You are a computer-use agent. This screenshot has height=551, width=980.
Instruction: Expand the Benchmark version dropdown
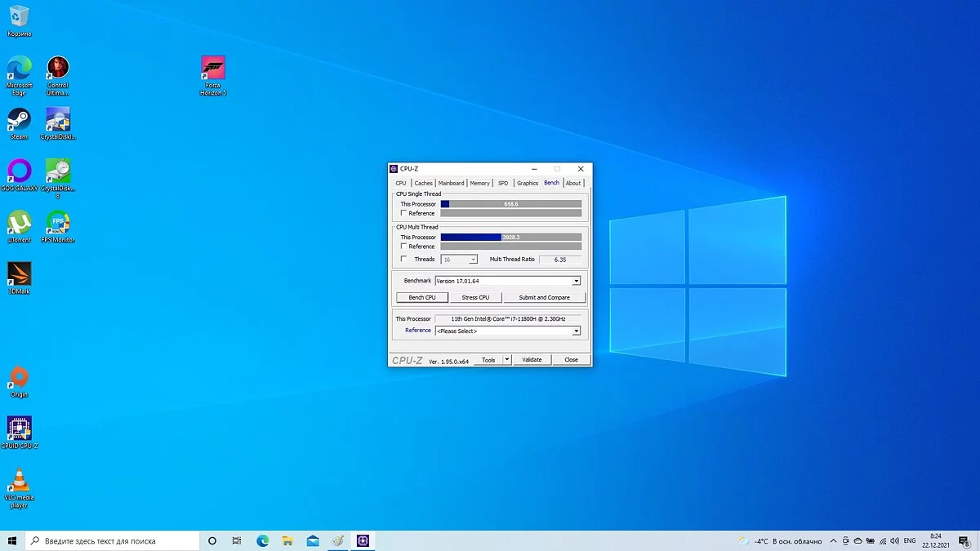click(576, 281)
